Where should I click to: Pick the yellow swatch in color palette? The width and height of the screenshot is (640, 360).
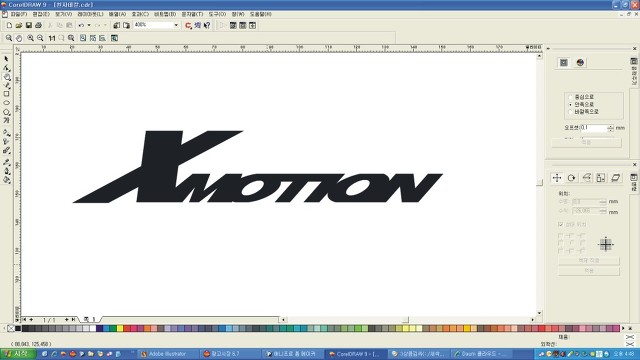coord(120,328)
